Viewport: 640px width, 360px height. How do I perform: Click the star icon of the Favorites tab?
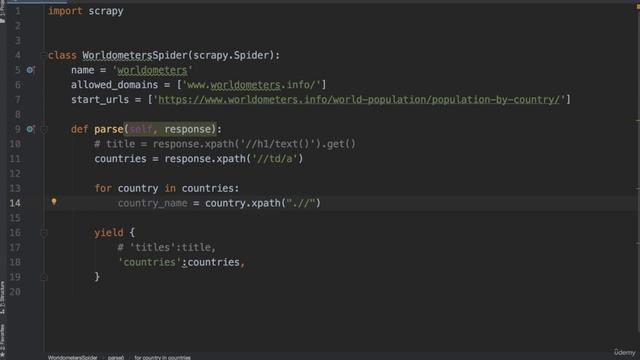point(2,356)
